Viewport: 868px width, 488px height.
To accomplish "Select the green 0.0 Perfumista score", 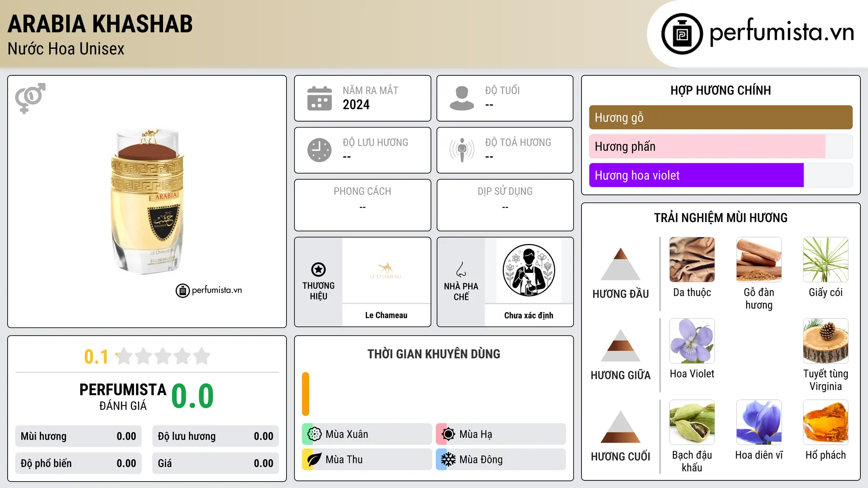I will coord(192,396).
